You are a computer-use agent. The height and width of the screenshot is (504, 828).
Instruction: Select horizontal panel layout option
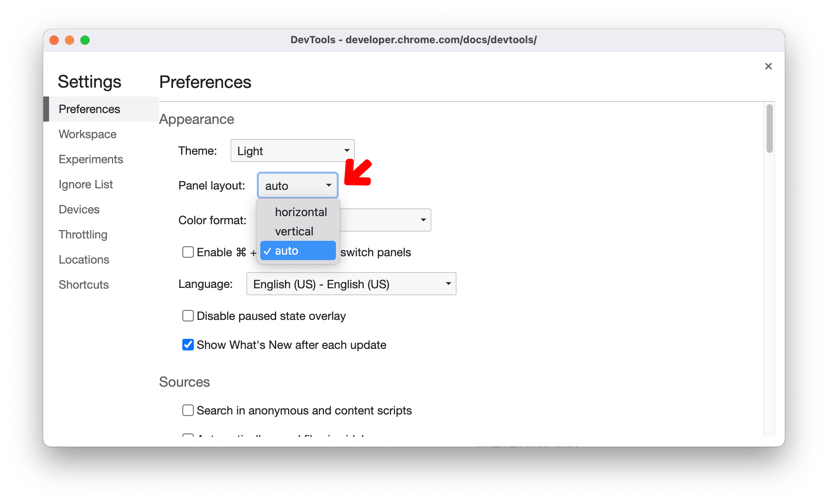[x=299, y=211]
